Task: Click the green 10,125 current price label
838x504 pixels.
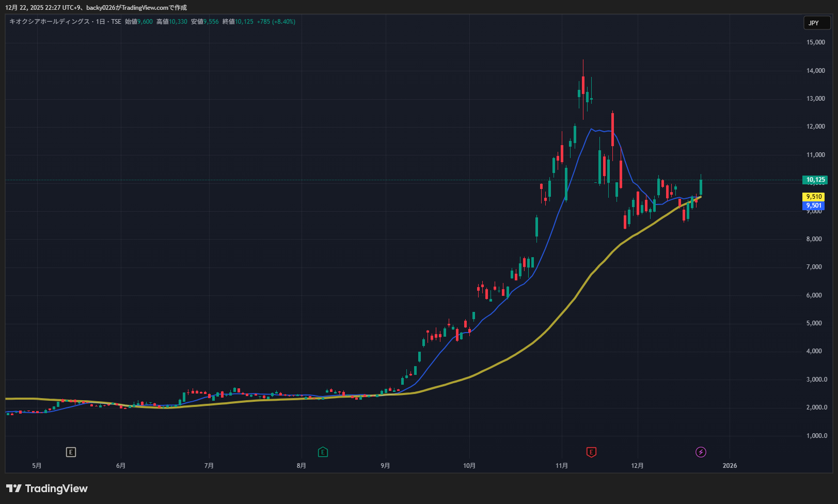Action: [815, 180]
